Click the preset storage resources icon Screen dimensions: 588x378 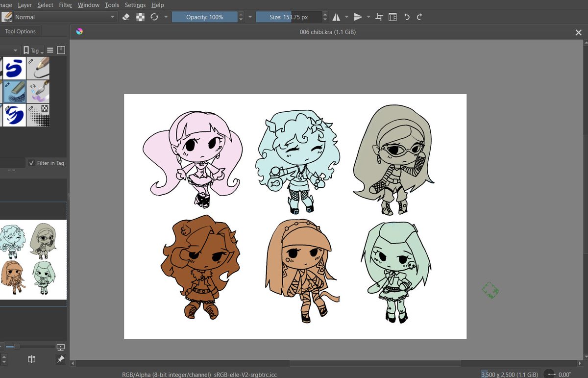pyautogui.click(x=61, y=50)
